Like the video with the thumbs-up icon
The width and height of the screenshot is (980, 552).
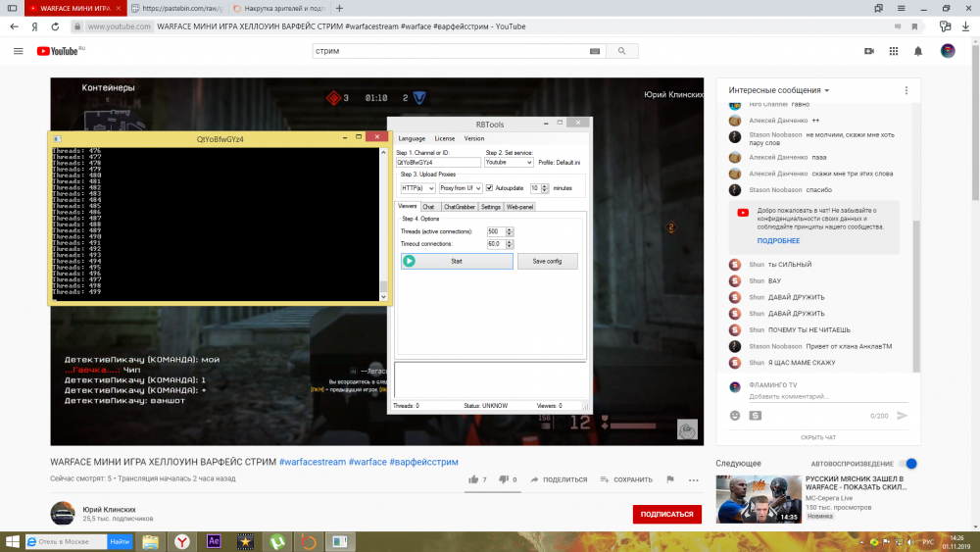coord(472,479)
